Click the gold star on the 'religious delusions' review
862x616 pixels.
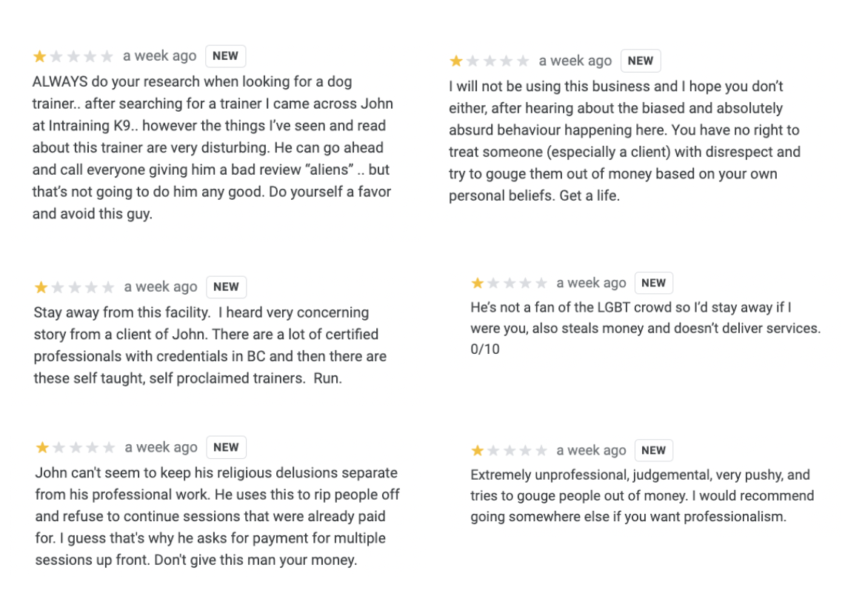(41, 447)
